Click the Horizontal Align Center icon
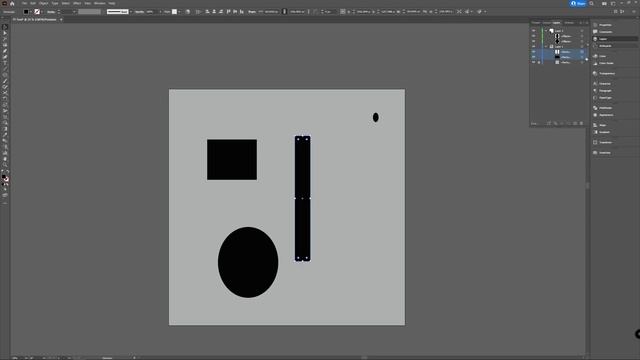This screenshot has width=640, height=360. pos(214,12)
